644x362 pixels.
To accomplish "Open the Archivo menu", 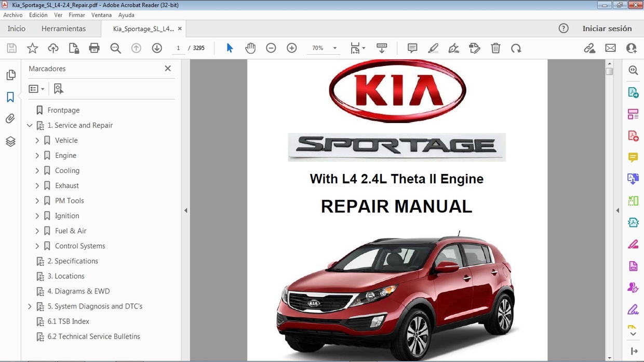I will point(12,15).
